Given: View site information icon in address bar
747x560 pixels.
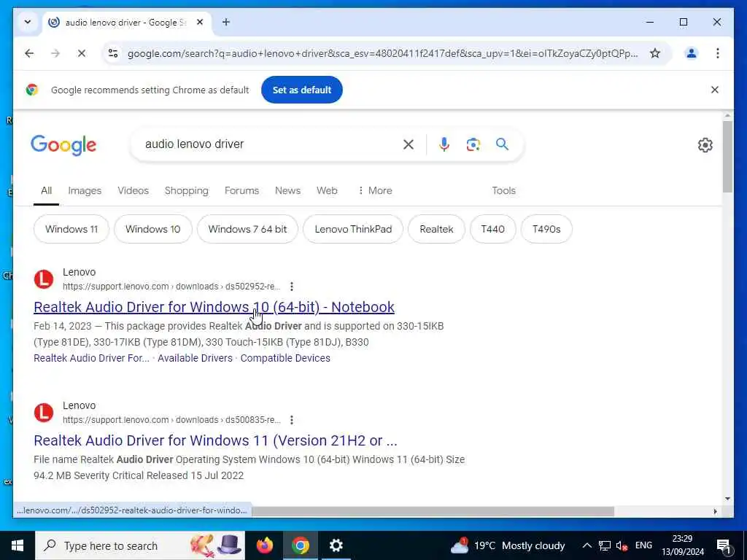Looking at the screenshot, I should coord(113,53).
